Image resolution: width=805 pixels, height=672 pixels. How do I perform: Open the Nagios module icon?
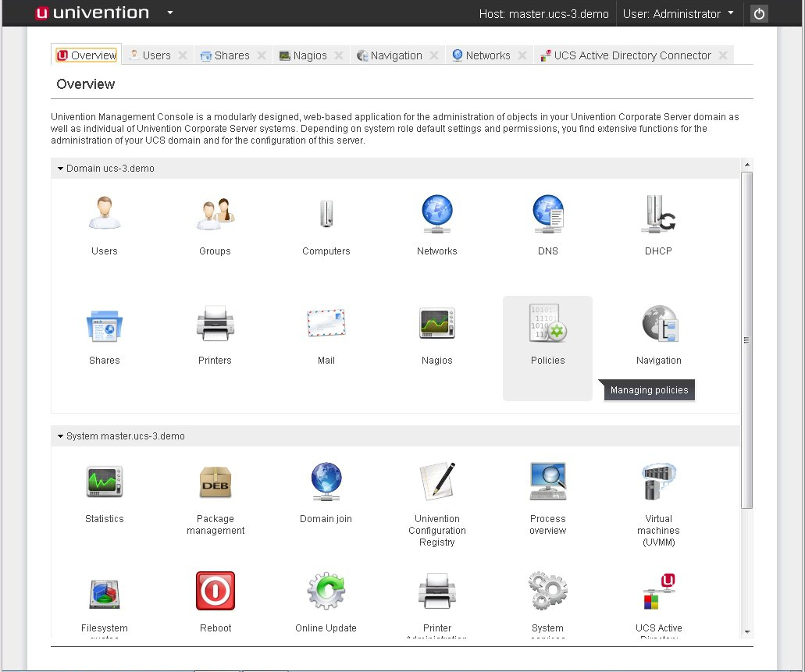(437, 323)
